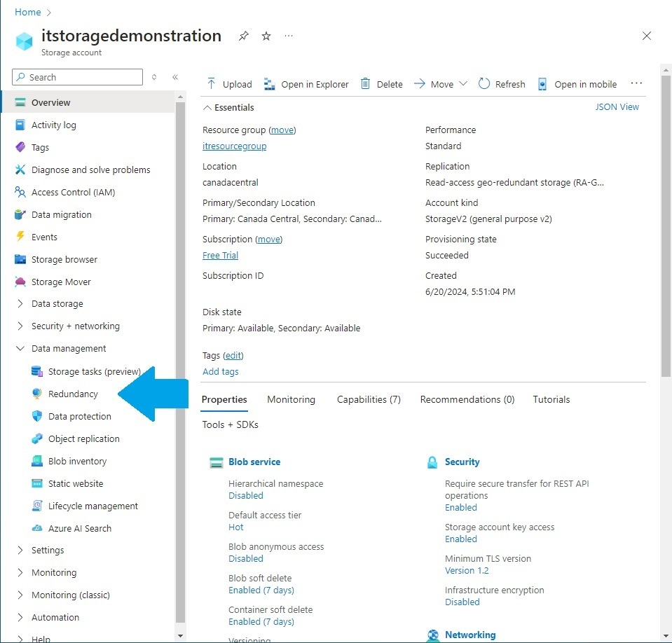Click the Add tags link
672x643 pixels.
(220, 371)
